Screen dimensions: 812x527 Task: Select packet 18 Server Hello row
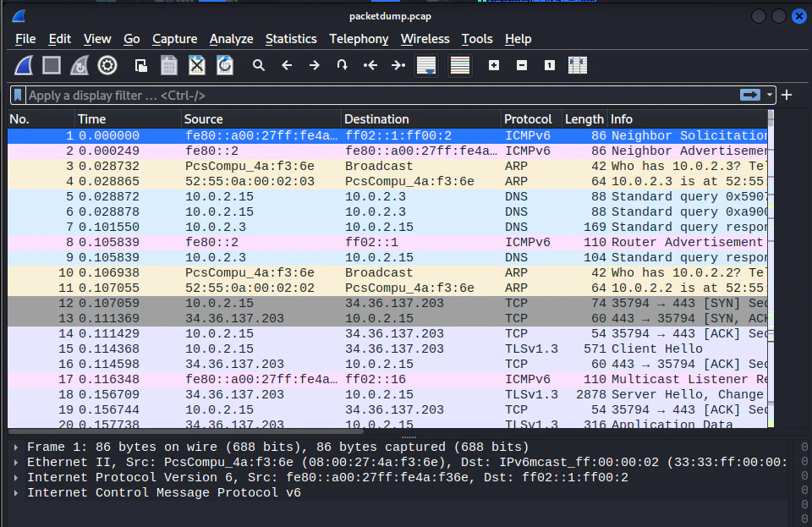pyautogui.click(x=387, y=394)
